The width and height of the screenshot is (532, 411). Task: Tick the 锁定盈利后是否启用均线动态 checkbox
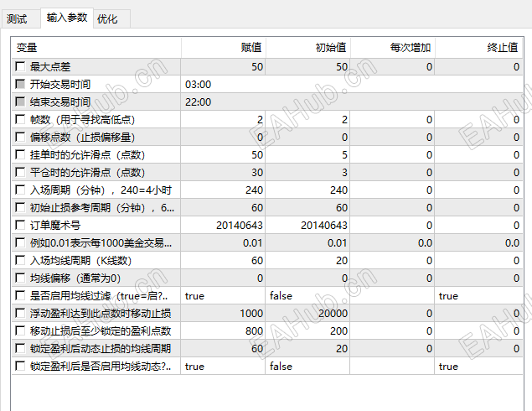pyautogui.click(x=20, y=366)
